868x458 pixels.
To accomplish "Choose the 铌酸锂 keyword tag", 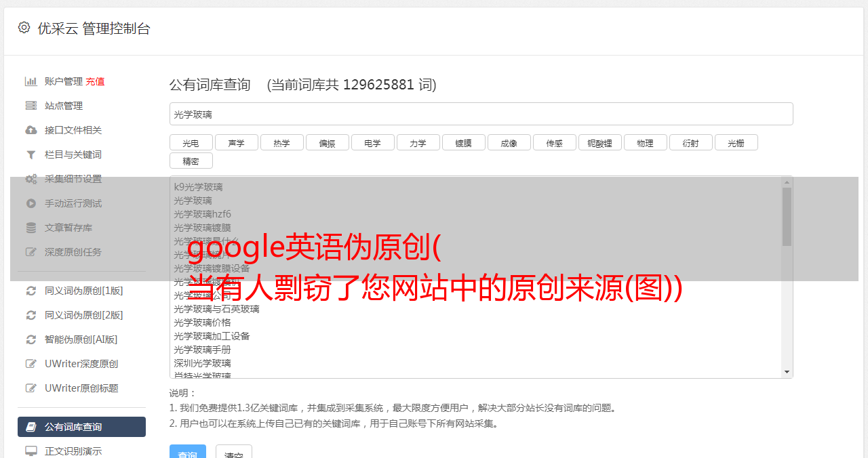I will point(599,142).
